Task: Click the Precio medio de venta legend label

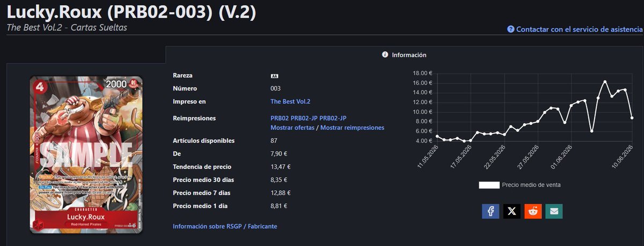Action: click(531, 185)
